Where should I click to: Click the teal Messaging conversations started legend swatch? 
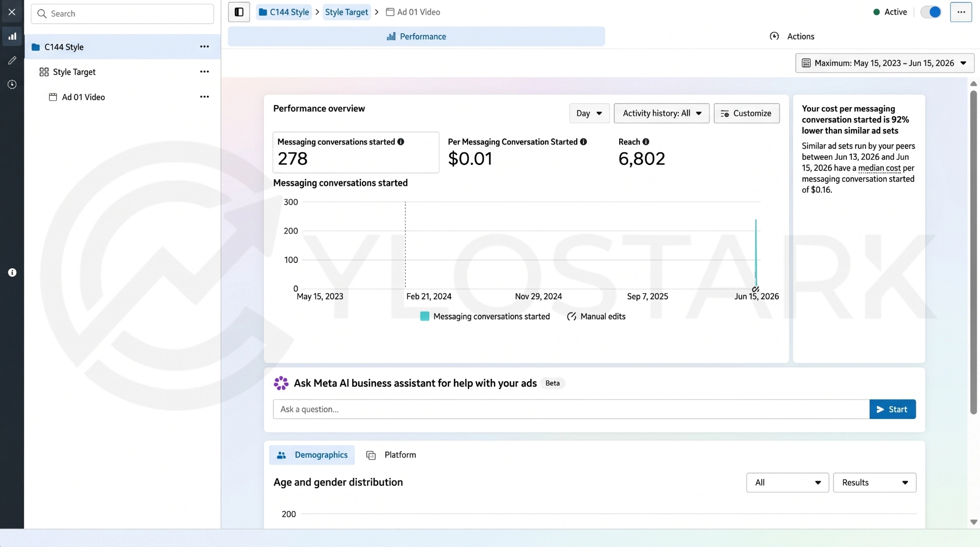tap(425, 317)
